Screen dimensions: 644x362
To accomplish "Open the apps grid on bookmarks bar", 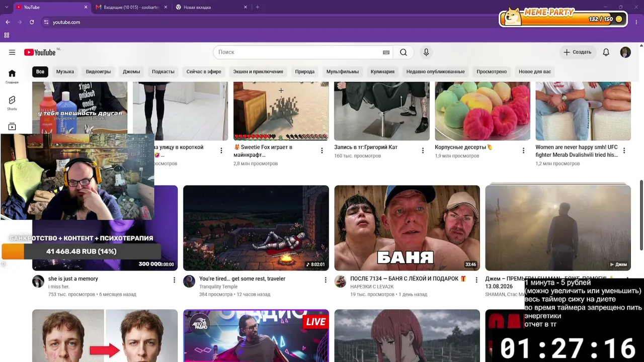I will coord(7,35).
